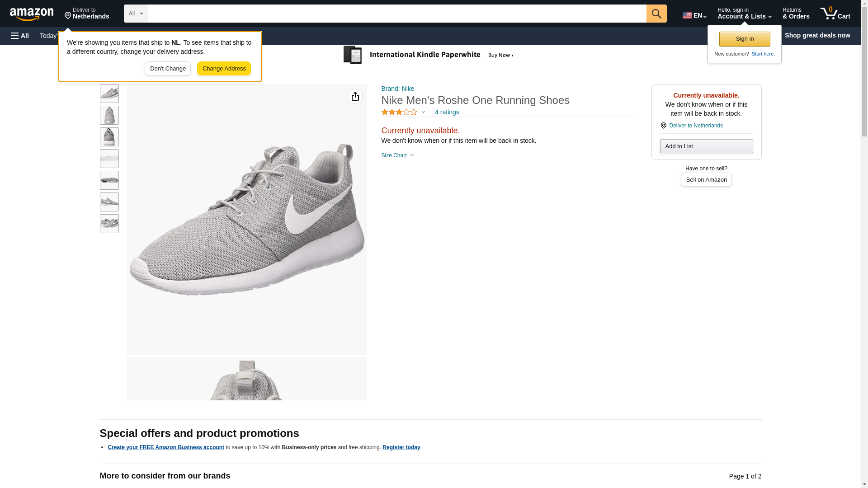868x488 pixels.
Task: Click Shop great deals now
Action: point(817,35)
